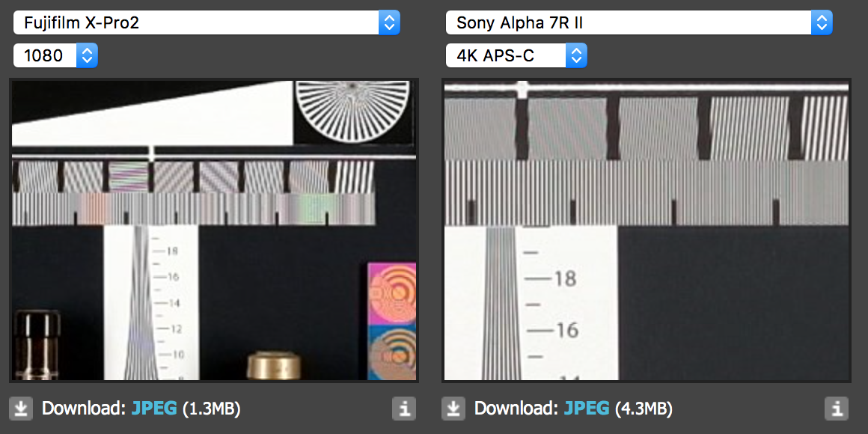Open info icon for Fujifilm X-Pro2 image

[x=404, y=409]
